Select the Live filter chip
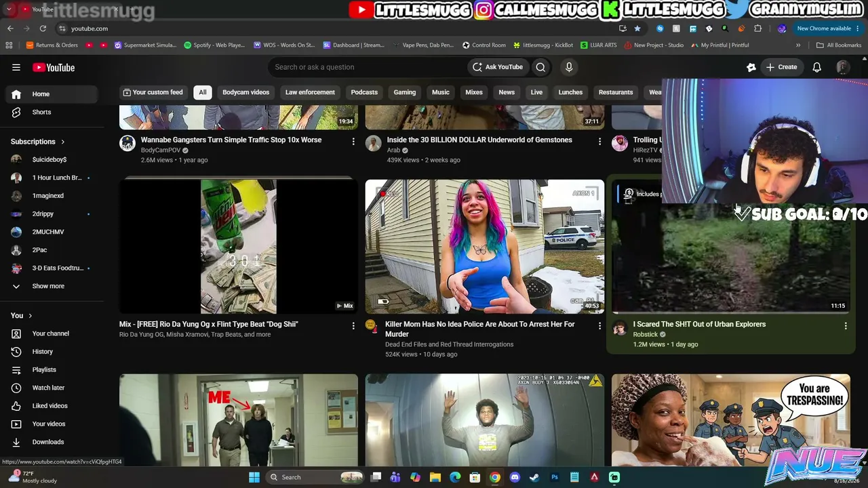Screen dimensions: 868x488 [x=536, y=92]
